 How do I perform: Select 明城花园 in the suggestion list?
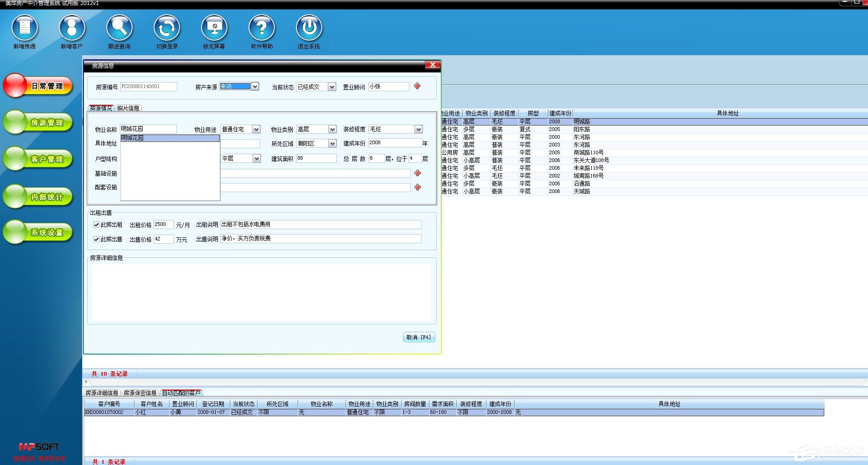coord(170,138)
